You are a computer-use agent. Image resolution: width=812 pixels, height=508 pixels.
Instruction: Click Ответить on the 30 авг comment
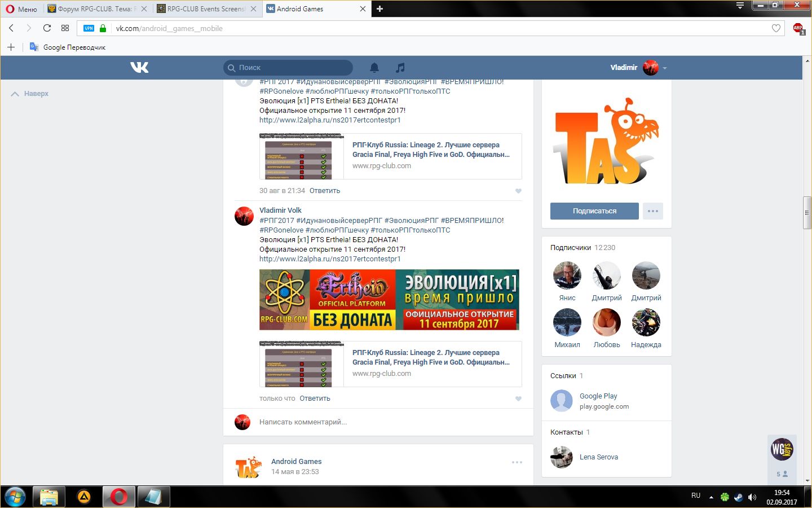pos(325,191)
